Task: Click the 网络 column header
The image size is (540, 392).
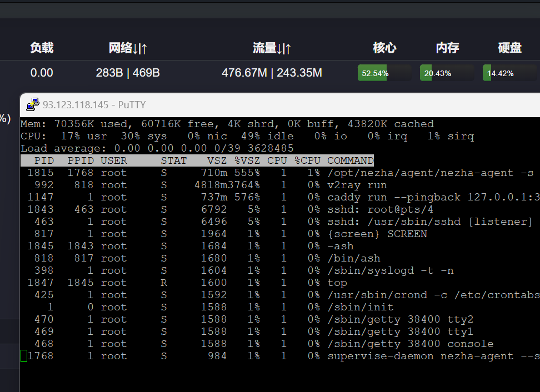Action: point(128,48)
